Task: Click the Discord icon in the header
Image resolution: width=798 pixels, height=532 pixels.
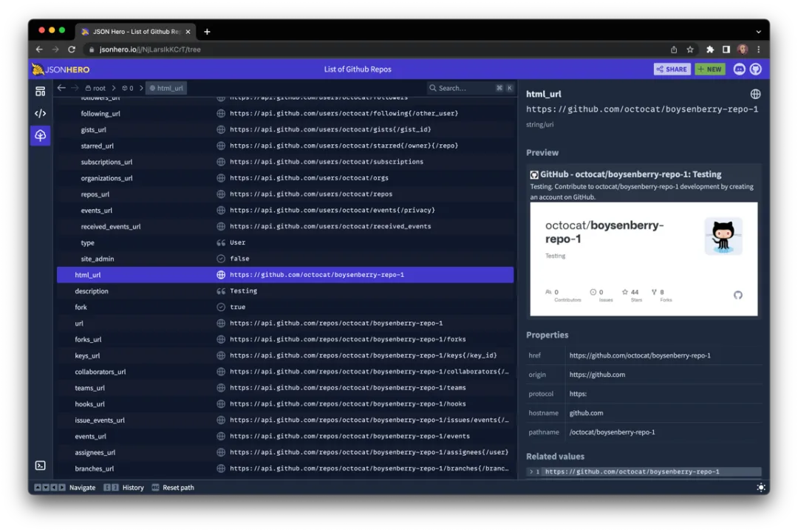Action: coord(738,69)
